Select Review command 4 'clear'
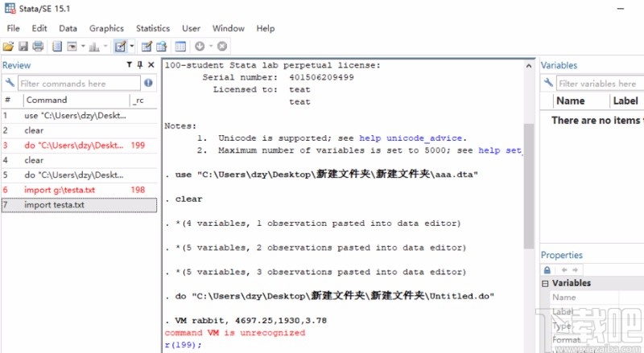The width and height of the screenshot is (644, 353). 79,160
